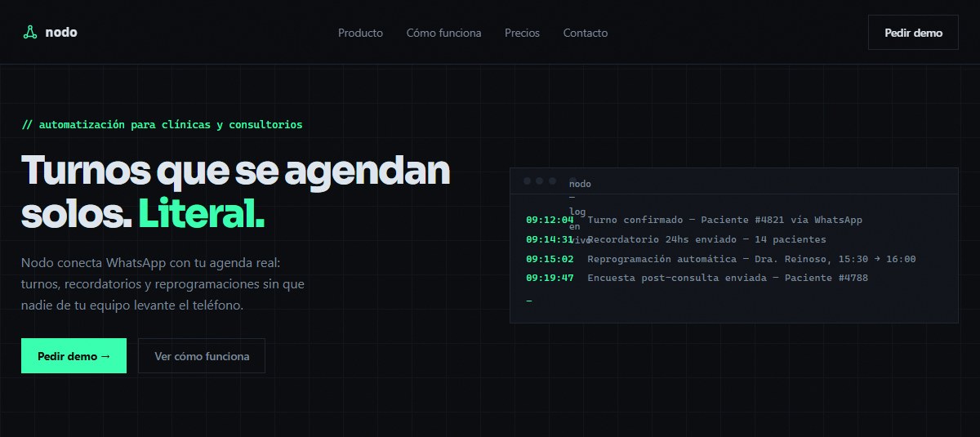Screen dimensions: 980x437
Task: Click the green Pedir demo → button
Action: pos(73,356)
